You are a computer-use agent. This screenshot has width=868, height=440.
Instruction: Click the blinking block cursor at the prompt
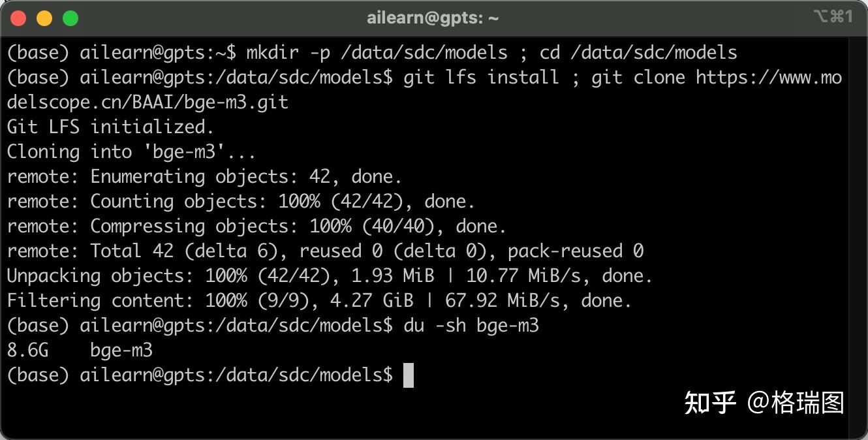pyautogui.click(x=409, y=375)
